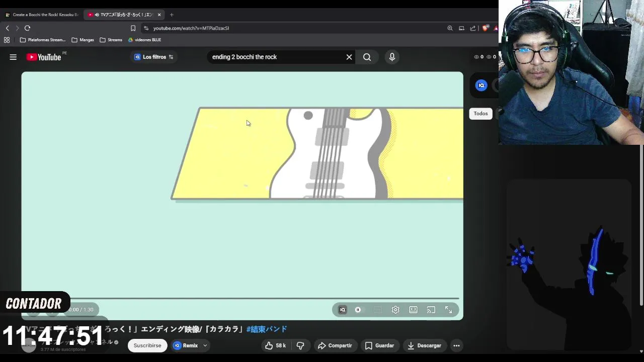Dislike the video

pos(300,345)
